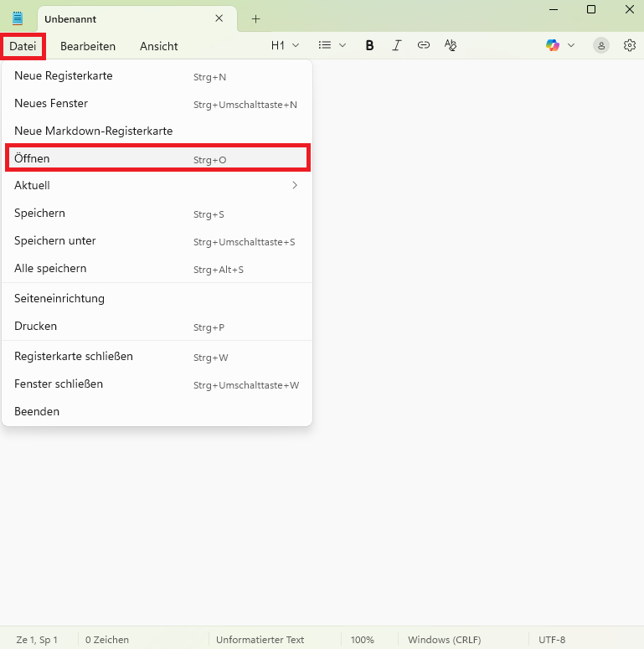The image size is (644, 649).
Task: Choose Öffnen from the Datei menu
Action: [x=157, y=158]
